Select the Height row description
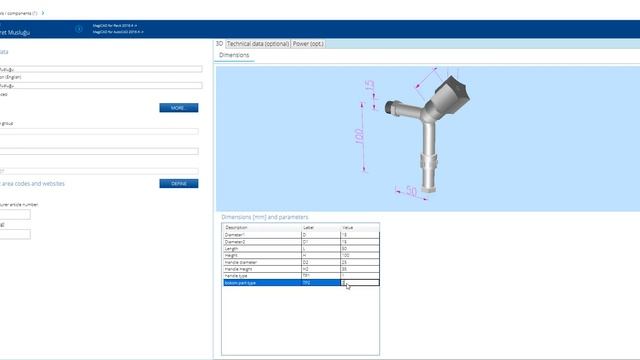Viewport: 640px width, 360px height. [262, 256]
